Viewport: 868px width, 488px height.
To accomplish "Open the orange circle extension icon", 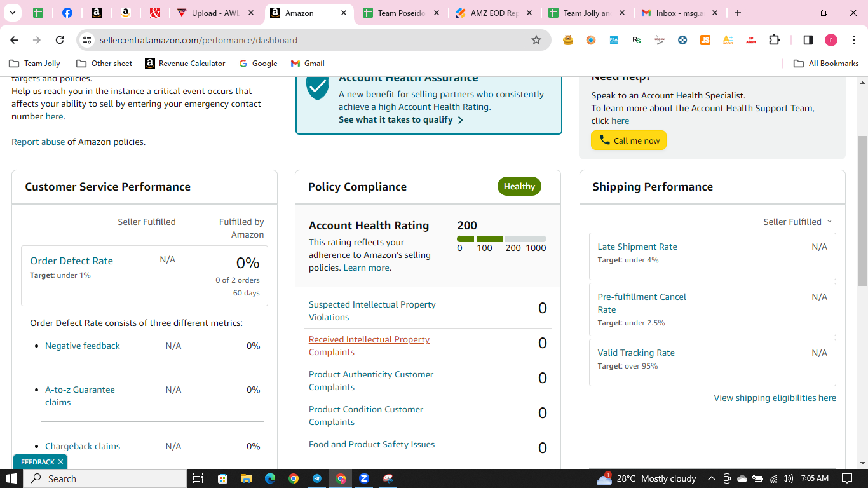I will click(591, 40).
